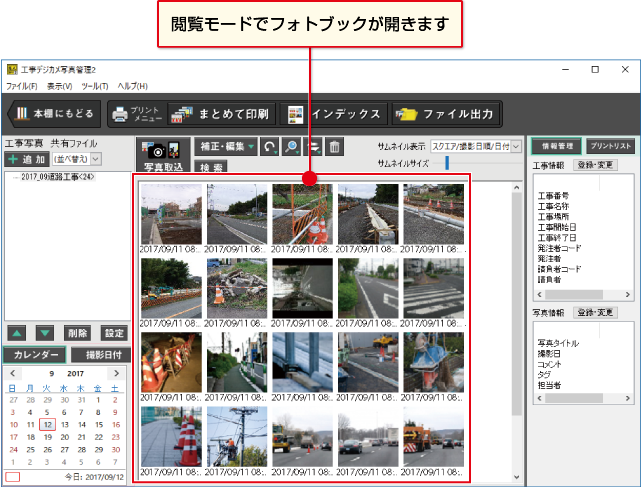Switch to the プリントリスト tab
This screenshot has width=642, height=487.
(x=611, y=145)
